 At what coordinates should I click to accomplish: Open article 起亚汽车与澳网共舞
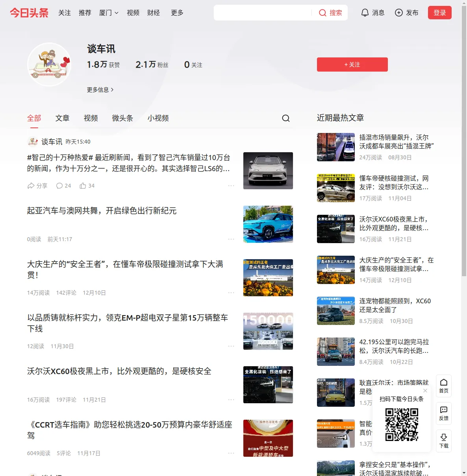point(102,211)
